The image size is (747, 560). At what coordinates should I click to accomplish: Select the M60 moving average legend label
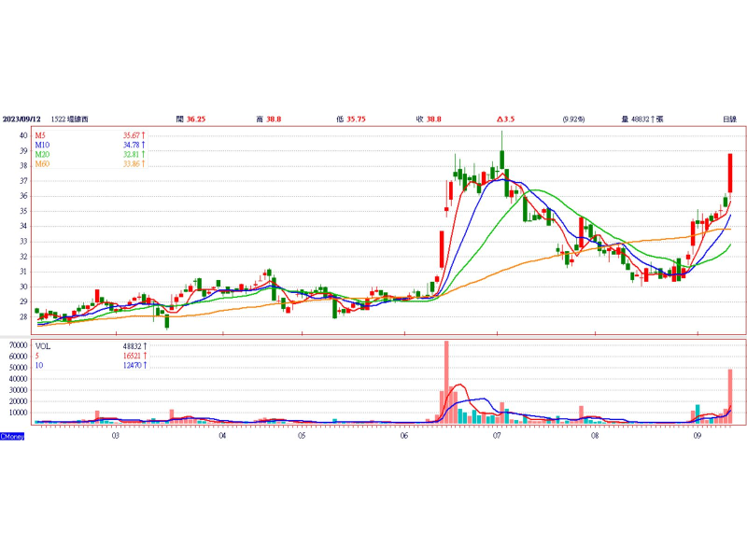42,164
